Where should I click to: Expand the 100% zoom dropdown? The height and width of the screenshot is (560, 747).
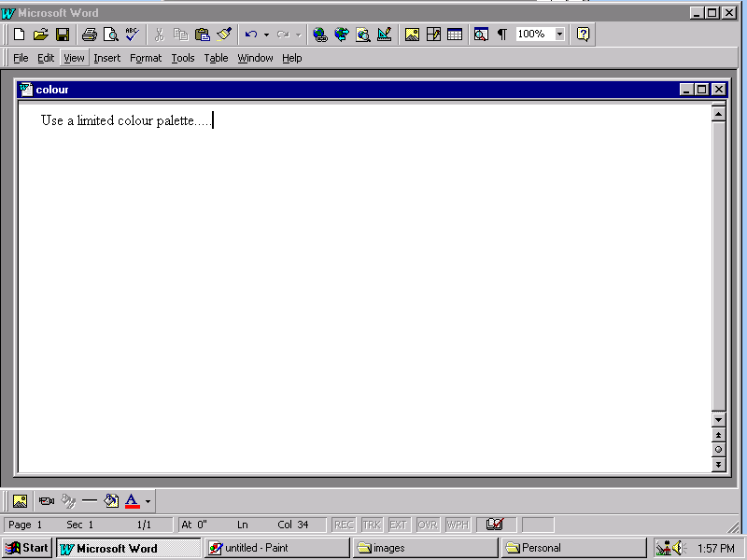pyautogui.click(x=559, y=35)
